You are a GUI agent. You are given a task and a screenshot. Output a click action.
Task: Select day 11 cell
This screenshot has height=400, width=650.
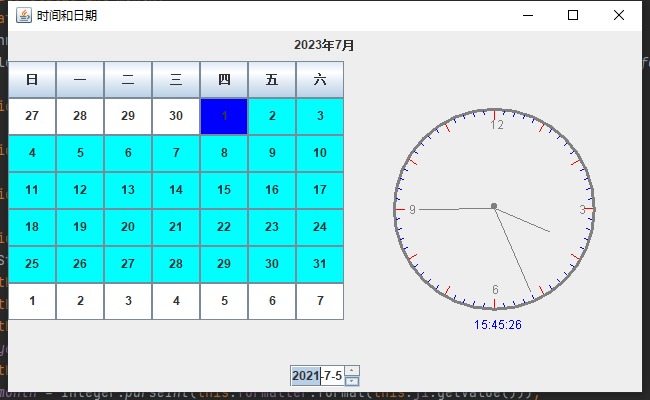32,190
